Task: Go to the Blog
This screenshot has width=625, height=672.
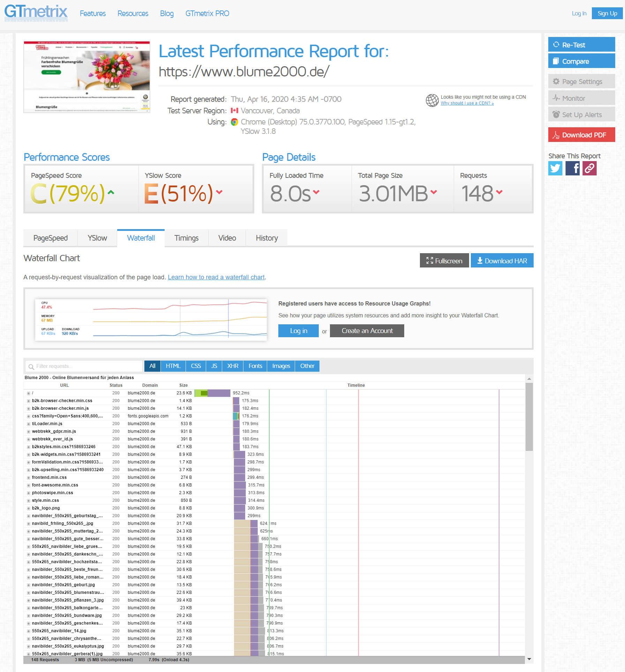Action: point(167,13)
